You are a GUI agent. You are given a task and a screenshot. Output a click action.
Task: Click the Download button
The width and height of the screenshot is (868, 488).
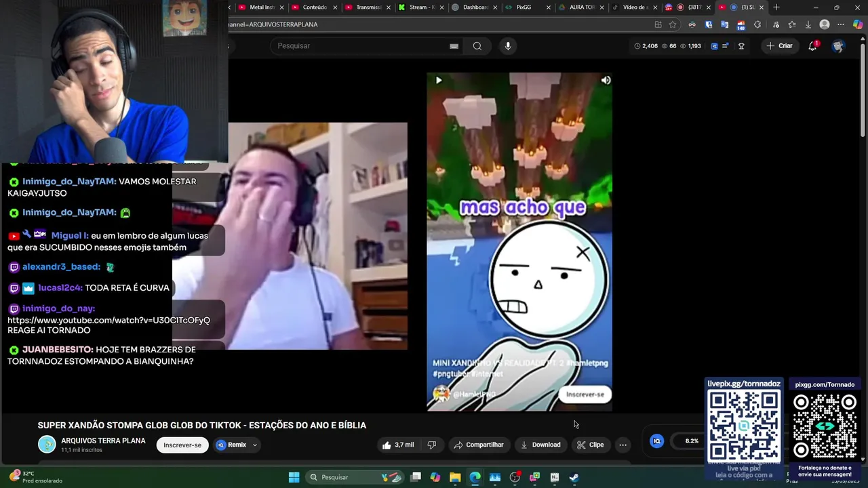click(540, 445)
